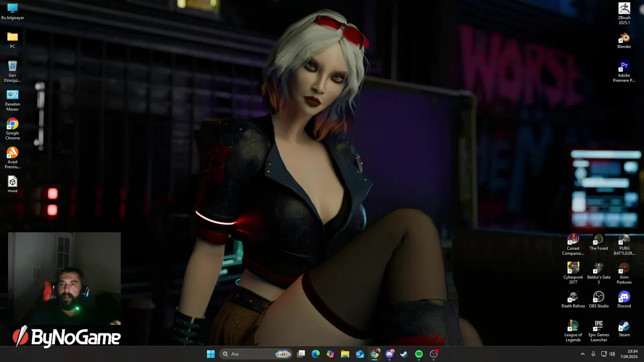Image resolution: width=644 pixels, height=362 pixels.
Task: Select the Epic Games Launcher icon
Action: [599, 331]
